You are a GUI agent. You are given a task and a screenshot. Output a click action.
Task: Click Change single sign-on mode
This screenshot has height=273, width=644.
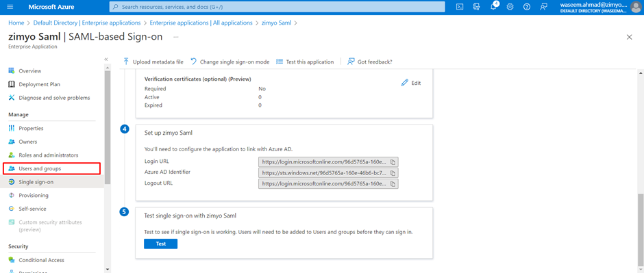point(230,62)
